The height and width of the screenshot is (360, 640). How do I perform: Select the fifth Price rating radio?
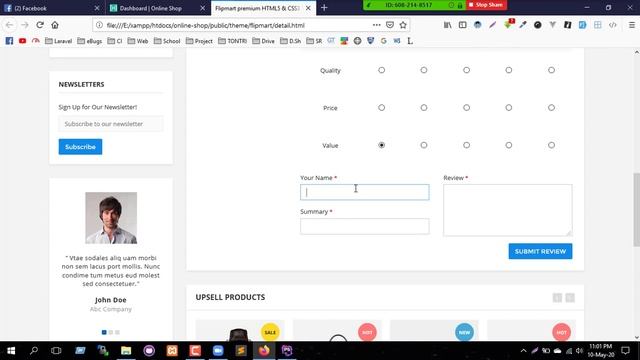tap(551, 108)
